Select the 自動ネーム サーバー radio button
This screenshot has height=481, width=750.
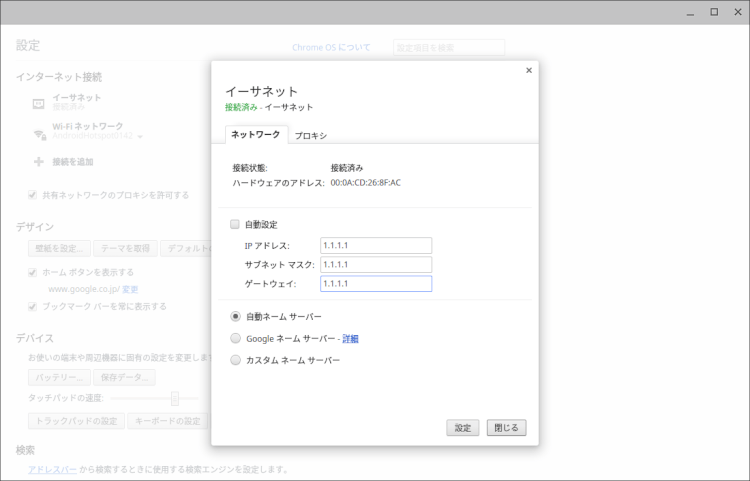[236, 316]
